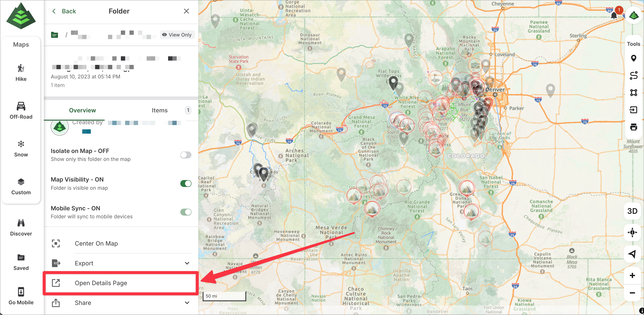
Task: Click the compass orientation icon
Action: [632, 232]
